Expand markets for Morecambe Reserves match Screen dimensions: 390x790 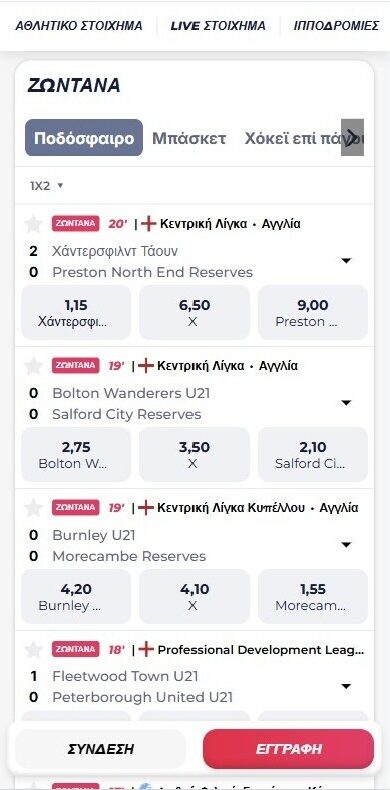click(x=346, y=545)
